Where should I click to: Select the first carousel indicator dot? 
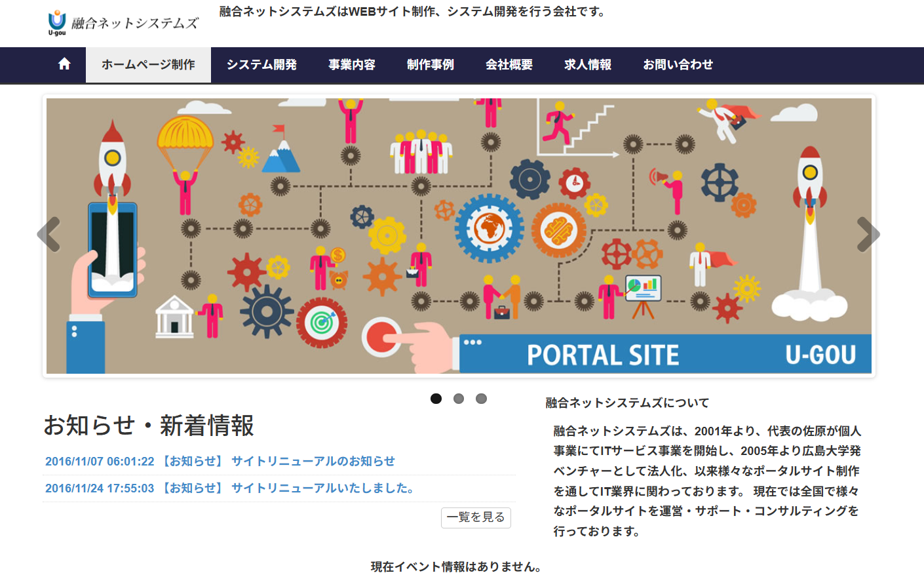pos(436,399)
